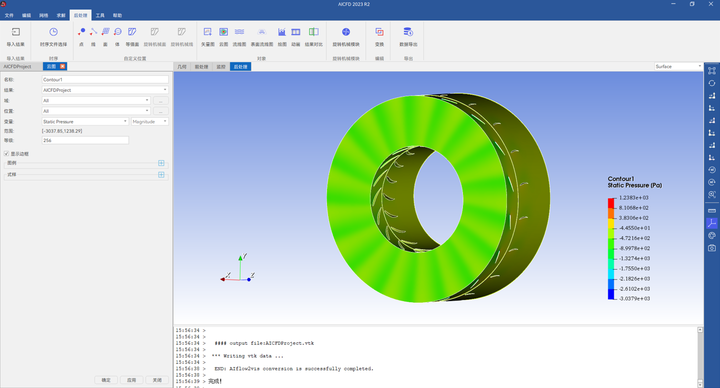Click the 导入结果 import results icon
Viewport: 720px width, 388px height.
pos(16,32)
